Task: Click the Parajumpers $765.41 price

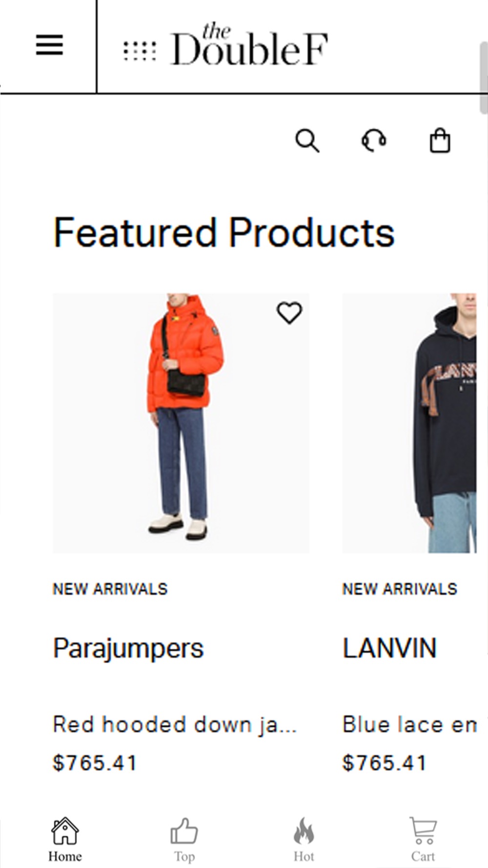Action: pyautogui.click(x=95, y=763)
